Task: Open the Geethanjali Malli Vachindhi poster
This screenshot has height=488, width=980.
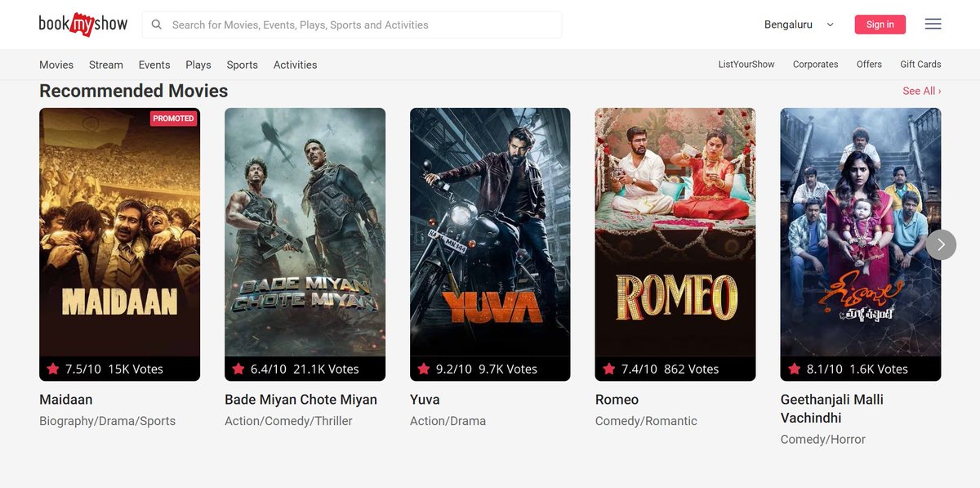Action: [x=861, y=244]
